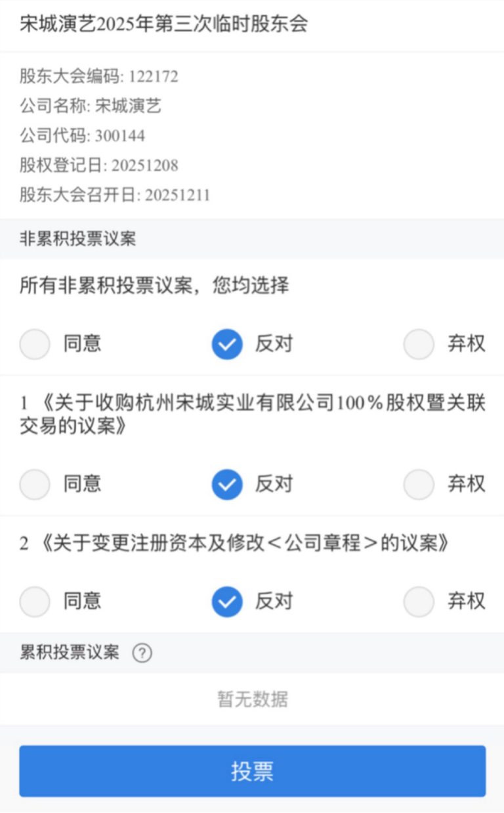Click the 股东大会编码 122172 line

click(98, 77)
